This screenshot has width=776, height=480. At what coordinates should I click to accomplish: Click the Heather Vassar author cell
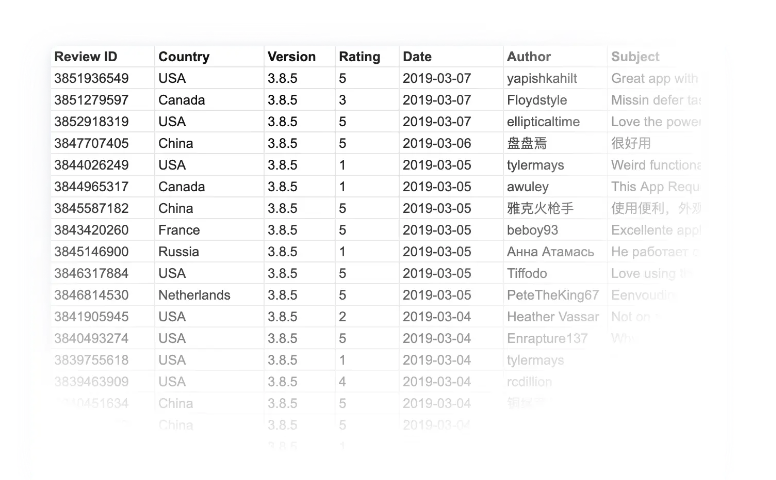click(x=553, y=317)
